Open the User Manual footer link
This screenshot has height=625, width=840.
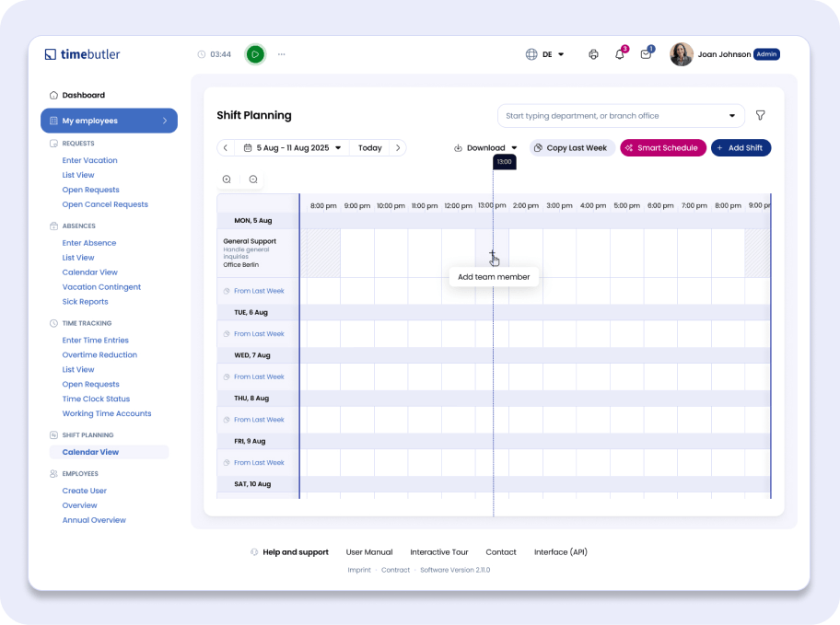(x=368, y=552)
